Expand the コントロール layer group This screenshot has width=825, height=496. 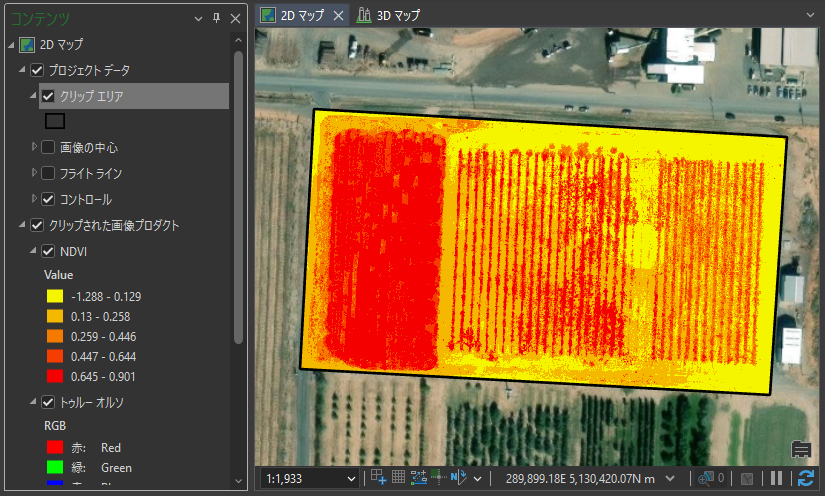[x=36, y=199]
